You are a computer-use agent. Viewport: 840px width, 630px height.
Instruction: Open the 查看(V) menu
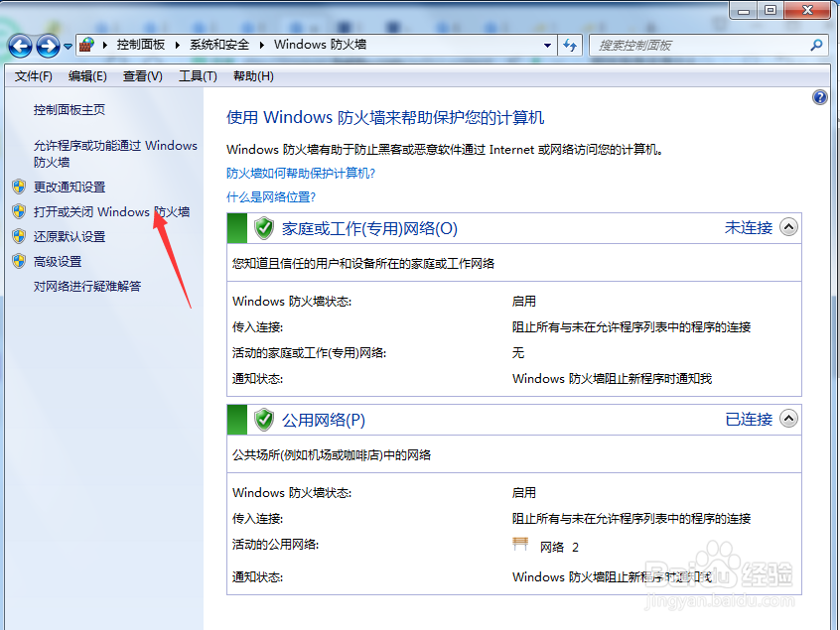(143, 76)
